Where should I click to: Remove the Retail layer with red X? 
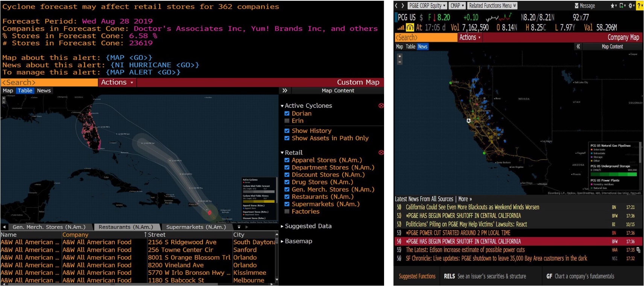point(381,153)
